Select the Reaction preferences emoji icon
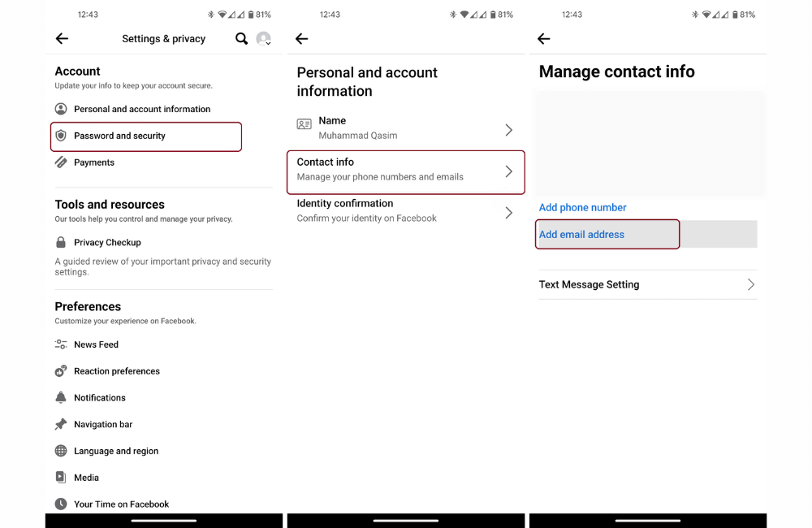 point(61,370)
